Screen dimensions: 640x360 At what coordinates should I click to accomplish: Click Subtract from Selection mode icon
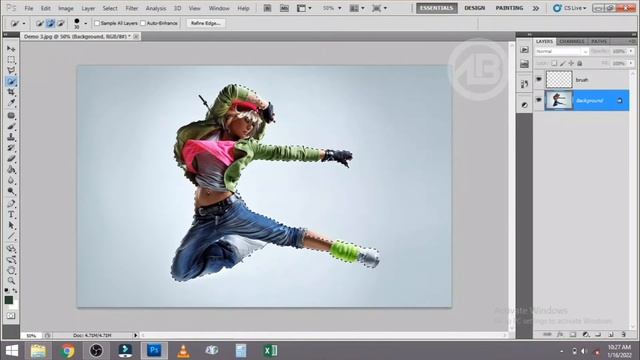61,23
